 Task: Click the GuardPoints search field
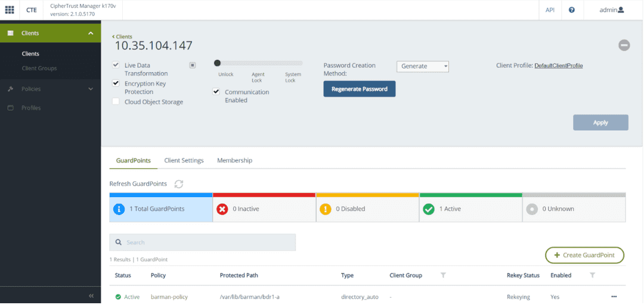pos(203,242)
